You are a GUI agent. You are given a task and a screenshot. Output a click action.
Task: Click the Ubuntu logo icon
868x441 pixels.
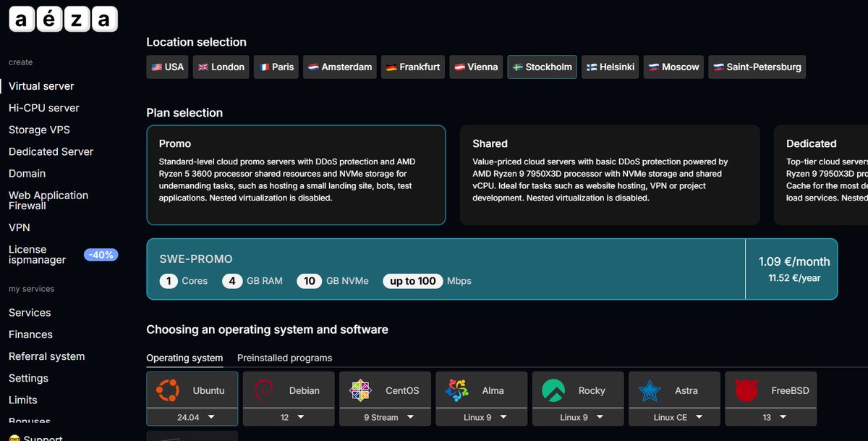tap(168, 390)
